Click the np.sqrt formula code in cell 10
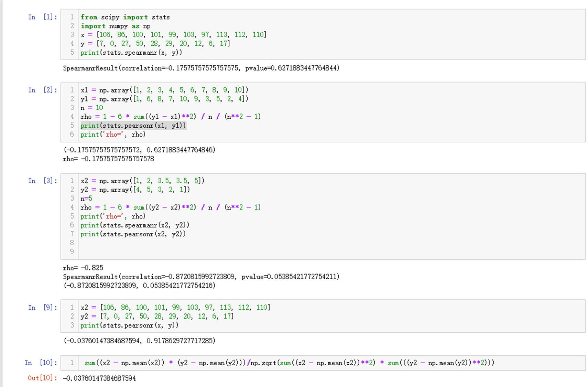The height and width of the screenshot is (387, 588). [289, 363]
